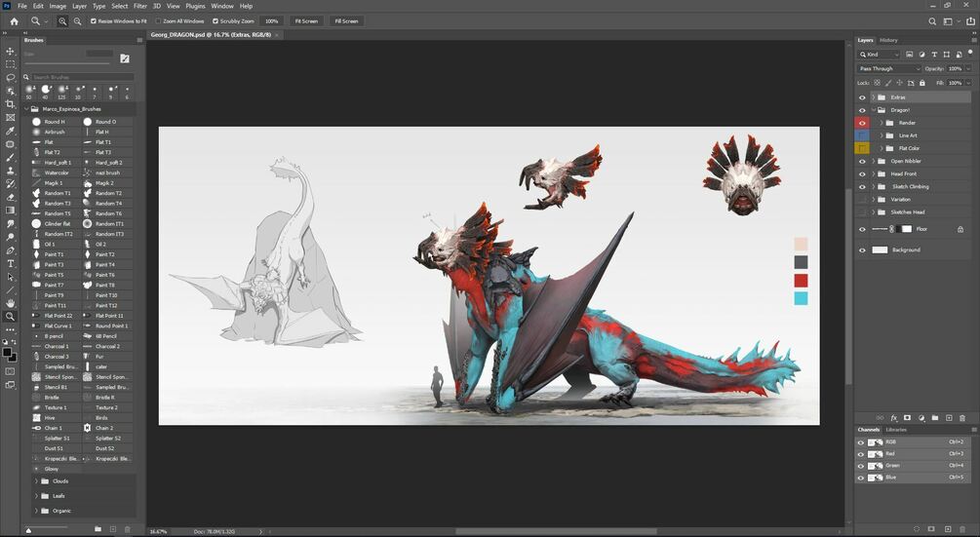Expand the Line Art layer group
980x537 pixels.
click(x=882, y=135)
